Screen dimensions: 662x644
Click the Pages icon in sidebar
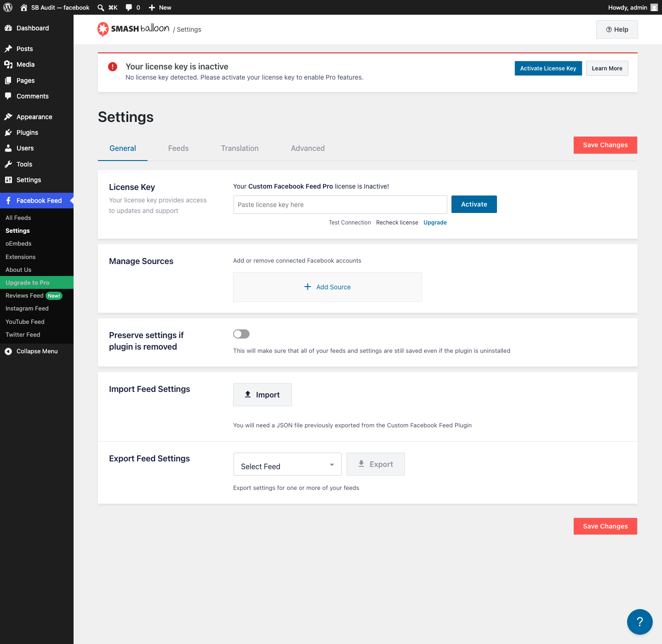point(8,80)
